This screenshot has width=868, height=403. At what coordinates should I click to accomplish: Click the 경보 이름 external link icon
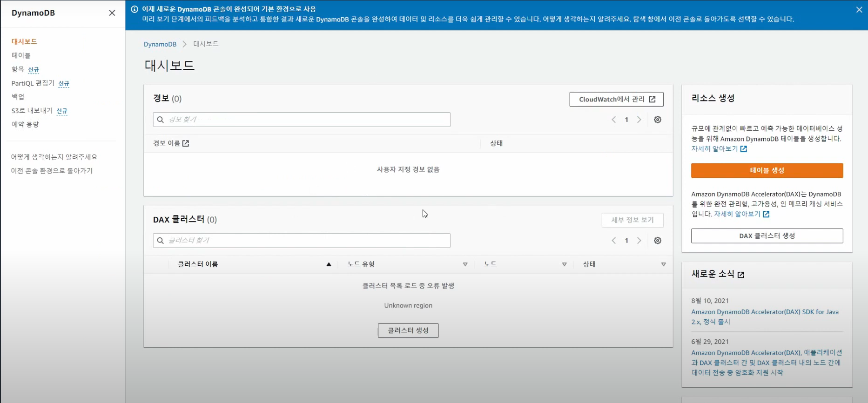click(x=186, y=143)
